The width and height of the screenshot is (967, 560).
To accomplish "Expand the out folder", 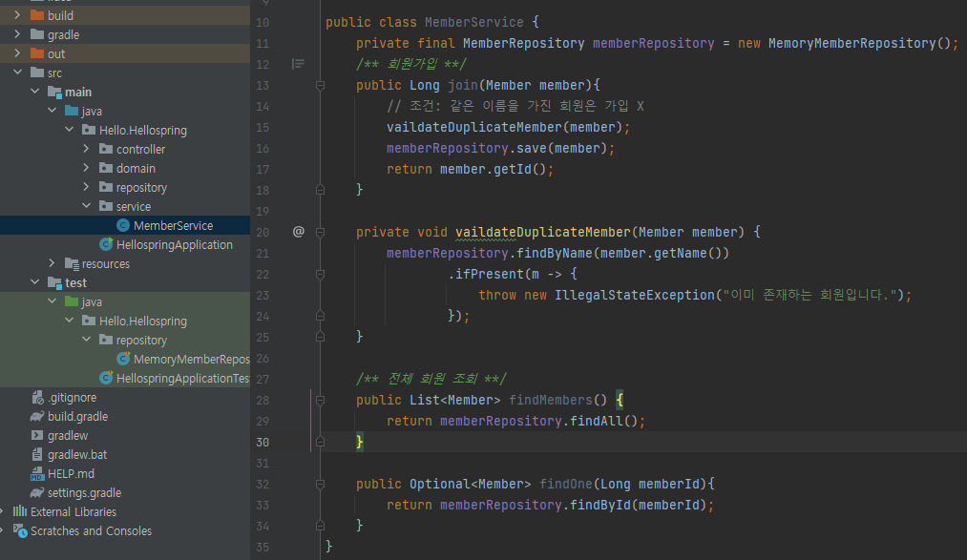I will tap(17, 53).
